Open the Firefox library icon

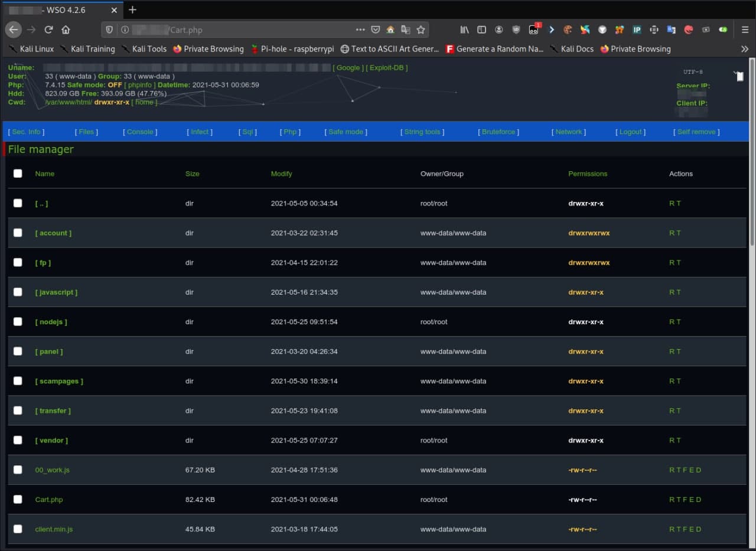[x=465, y=30]
